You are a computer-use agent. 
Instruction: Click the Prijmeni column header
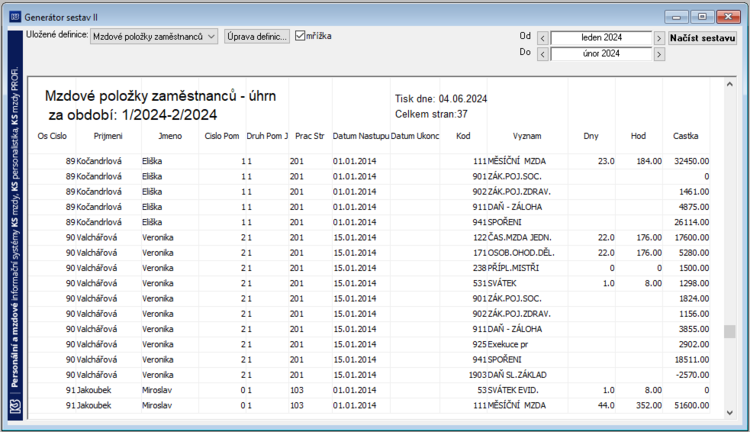point(108,136)
